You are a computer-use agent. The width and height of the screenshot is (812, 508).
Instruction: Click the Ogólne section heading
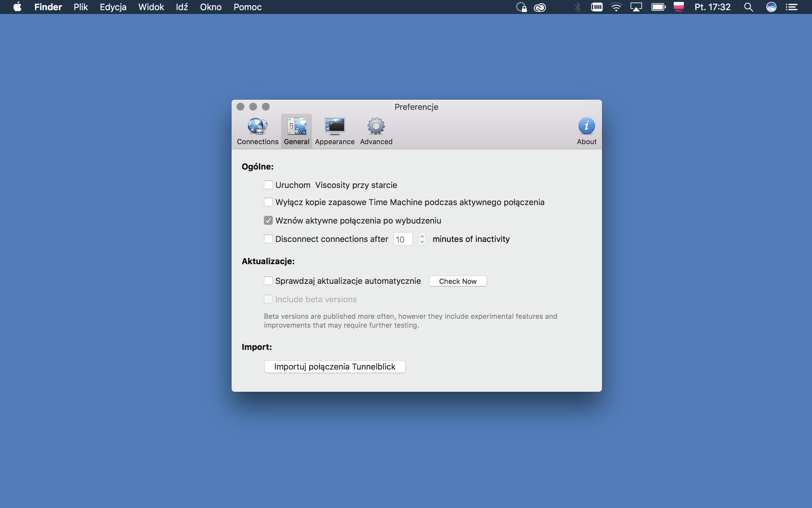[x=257, y=166]
